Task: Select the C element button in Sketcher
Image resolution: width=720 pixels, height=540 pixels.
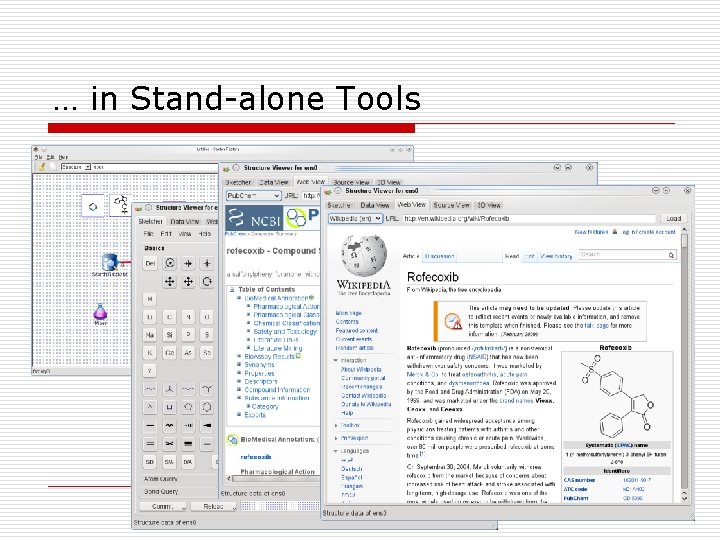Action: [x=169, y=317]
